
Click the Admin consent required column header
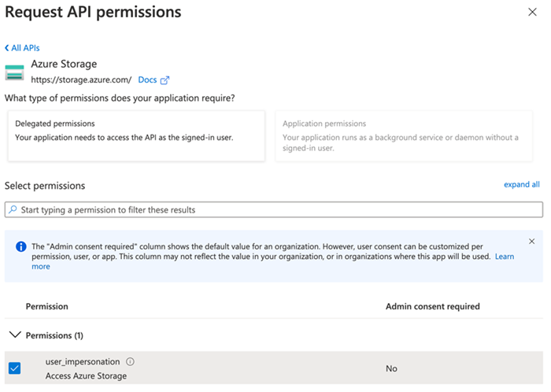point(432,306)
